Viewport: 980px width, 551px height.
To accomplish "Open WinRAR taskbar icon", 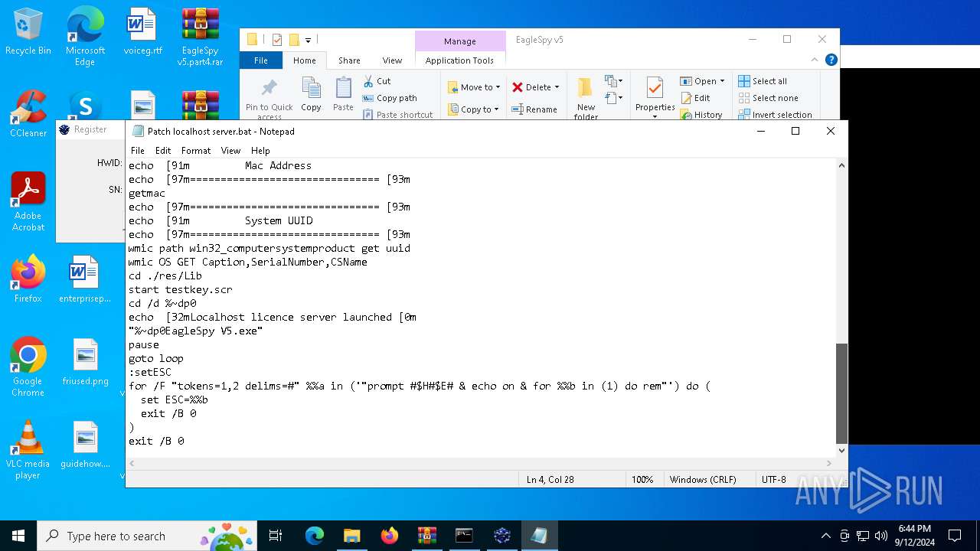I will [x=426, y=536].
